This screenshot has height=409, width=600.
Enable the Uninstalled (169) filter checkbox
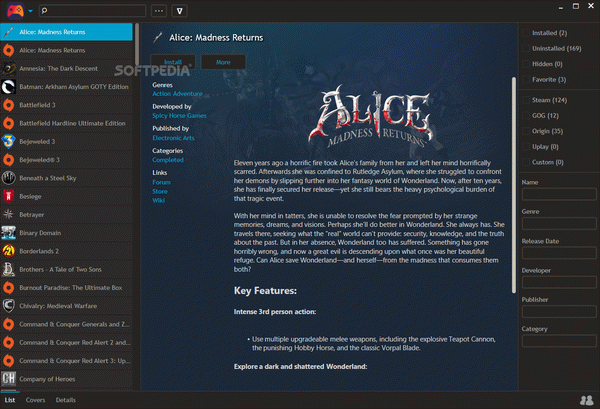(526, 48)
